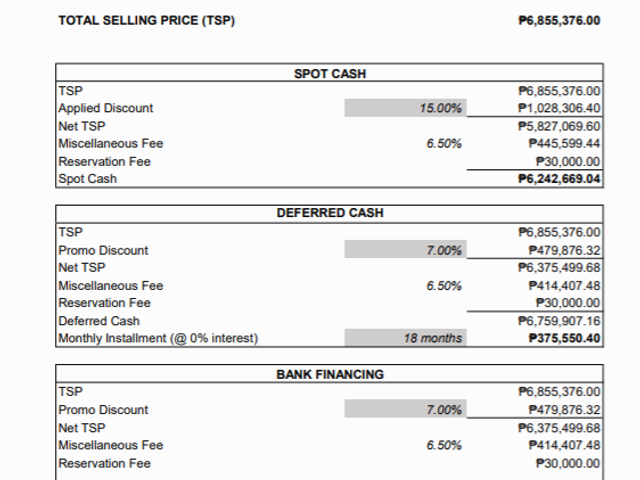Click the 15.00% Applied Discount field

pyautogui.click(x=405, y=108)
